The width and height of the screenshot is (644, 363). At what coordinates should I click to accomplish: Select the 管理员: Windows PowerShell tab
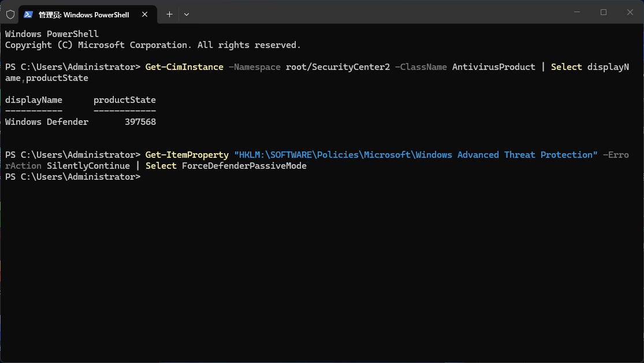click(x=87, y=15)
